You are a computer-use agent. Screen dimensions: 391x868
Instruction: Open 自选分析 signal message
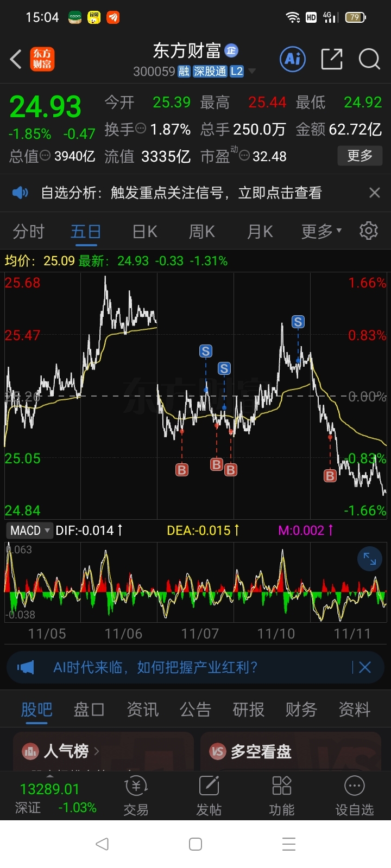tap(181, 193)
